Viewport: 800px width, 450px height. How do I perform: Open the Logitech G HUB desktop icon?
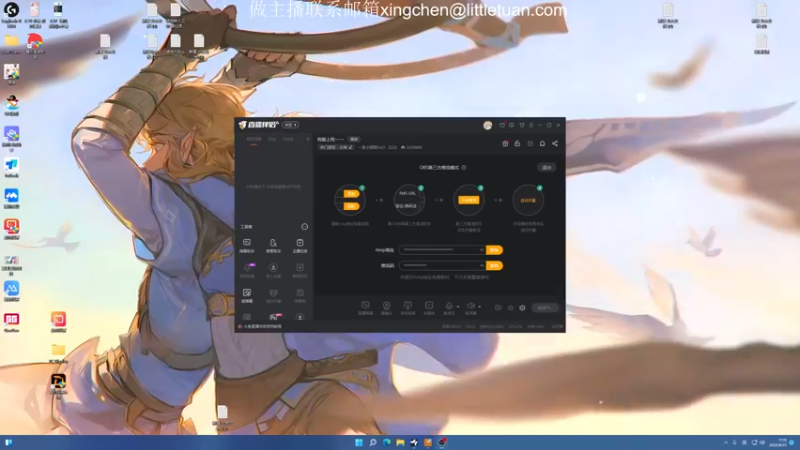[x=11, y=14]
